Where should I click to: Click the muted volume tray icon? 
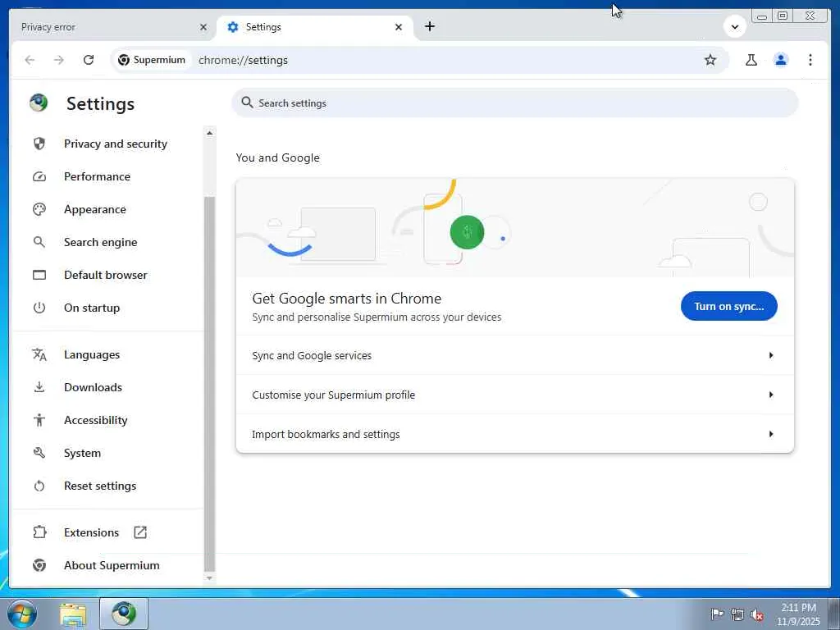tap(757, 615)
